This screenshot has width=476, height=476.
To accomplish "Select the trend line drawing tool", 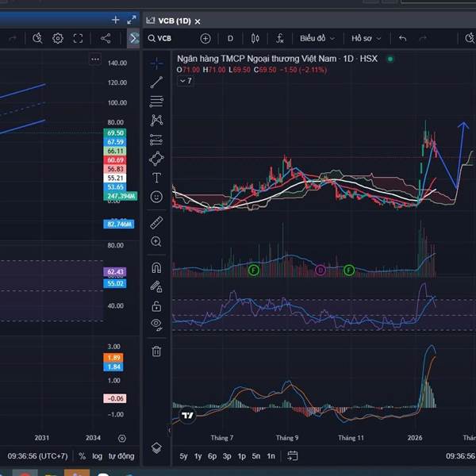I will [x=156, y=81].
